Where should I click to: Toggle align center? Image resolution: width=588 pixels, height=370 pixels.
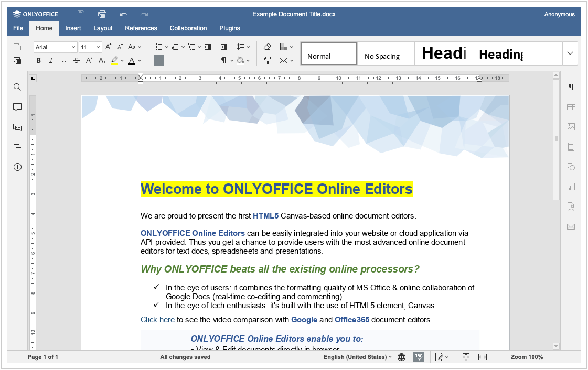click(175, 60)
